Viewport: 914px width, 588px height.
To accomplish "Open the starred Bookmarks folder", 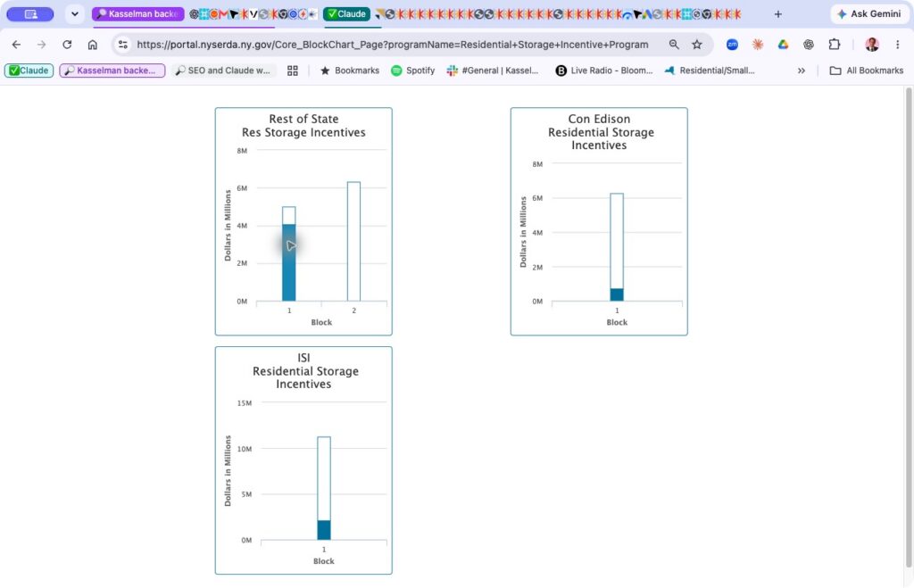I will [x=350, y=70].
